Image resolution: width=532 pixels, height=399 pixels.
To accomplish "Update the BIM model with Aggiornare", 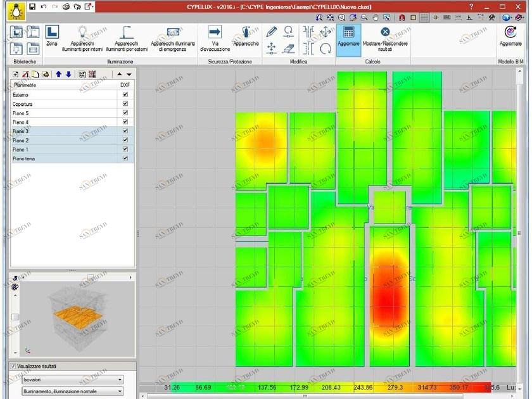I will pyautogui.click(x=510, y=37).
